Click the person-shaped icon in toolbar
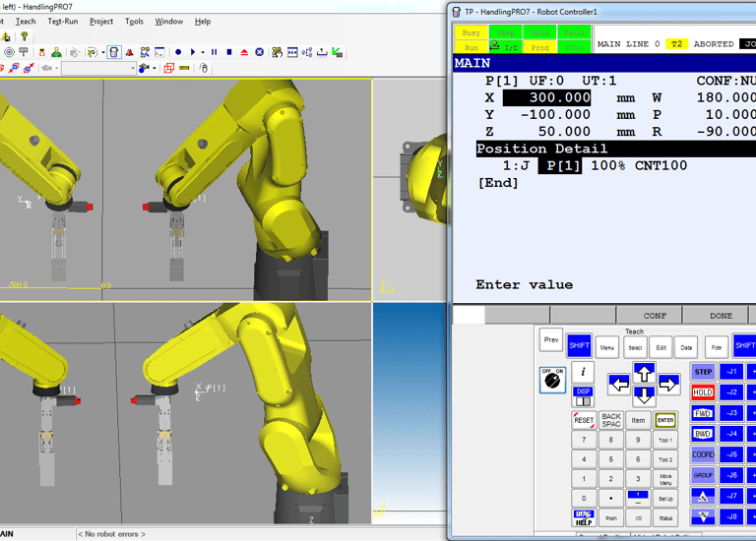The height and width of the screenshot is (541, 756). (x=56, y=52)
